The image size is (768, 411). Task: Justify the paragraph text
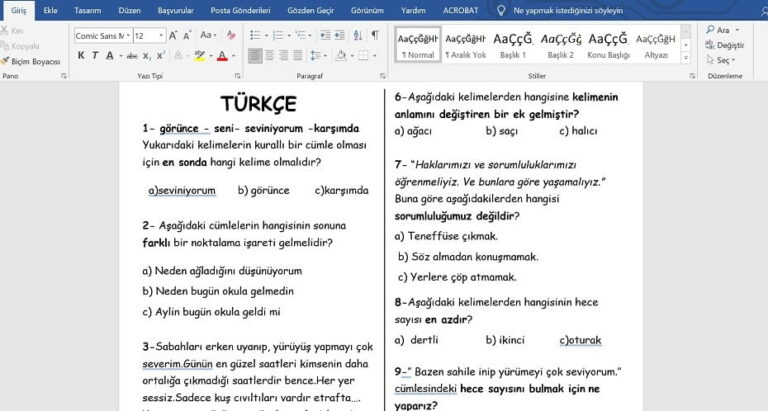click(x=297, y=56)
